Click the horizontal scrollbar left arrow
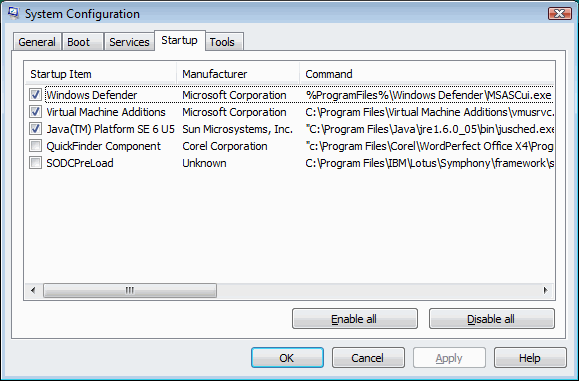Viewport: 579px width, 381px height. pyautogui.click(x=33, y=290)
